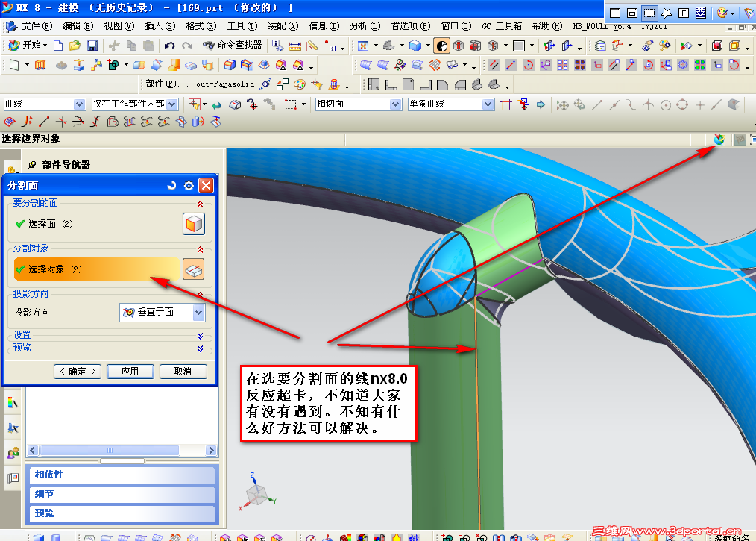Image resolution: width=756 pixels, height=541 pixels.
Task: Click the first curve tool icon in curve toolbar
Action: (9, 122)
